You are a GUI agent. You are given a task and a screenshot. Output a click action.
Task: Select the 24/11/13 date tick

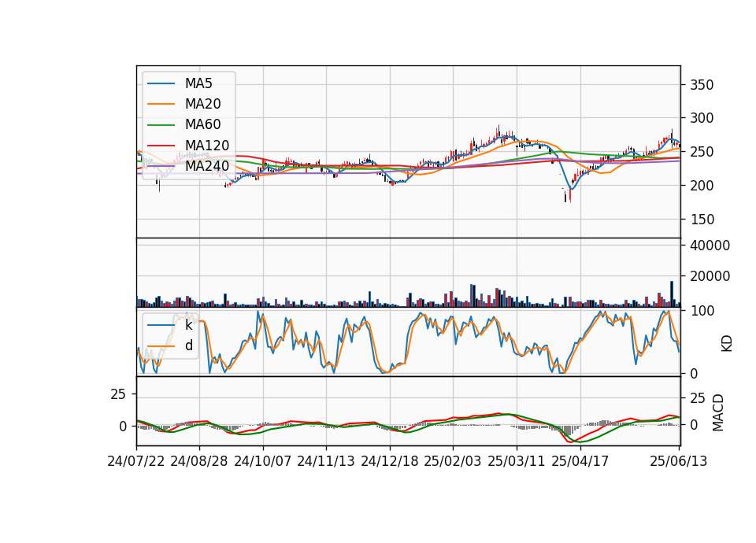click(326, 461)
